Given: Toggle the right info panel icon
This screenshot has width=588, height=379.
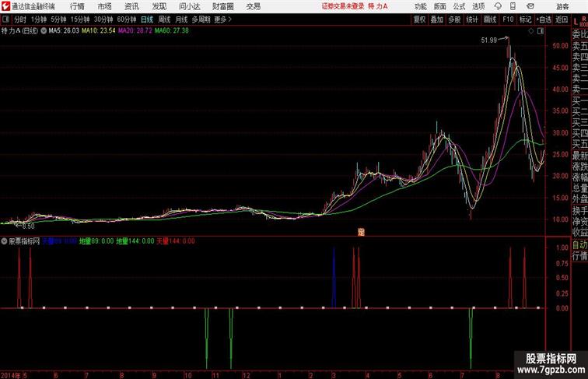Looking at the screenshot, I should coord(541,31).
